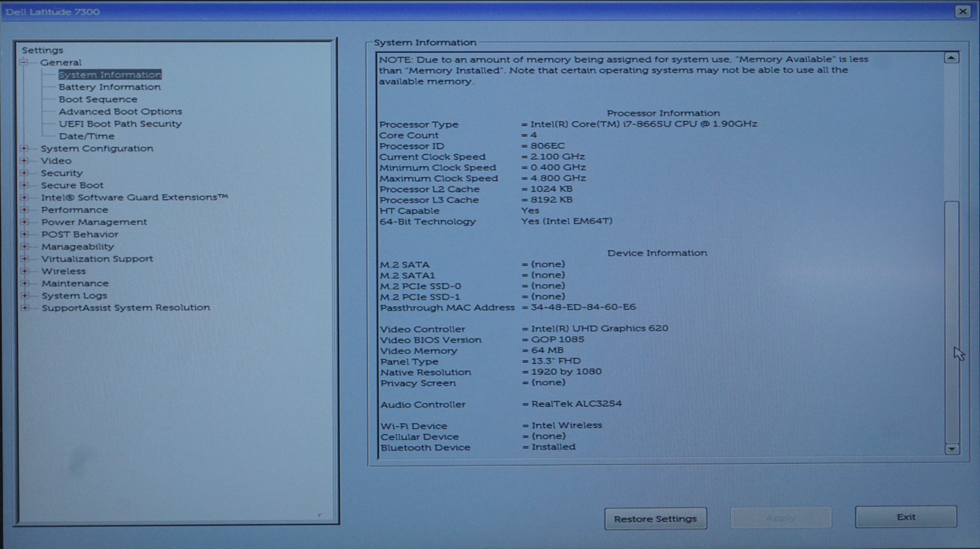Click the Intel(R) UHD Graphics 620 text

click(x=600, y=328)
